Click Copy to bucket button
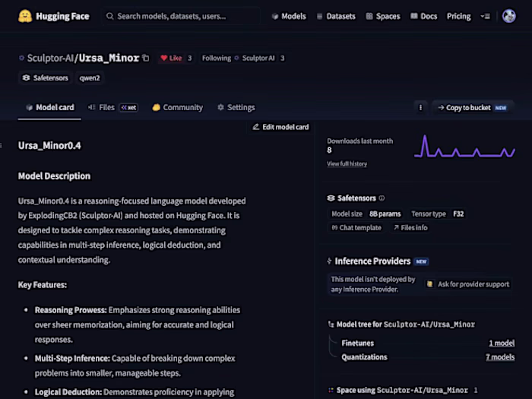532x399 pixels. 473,108
